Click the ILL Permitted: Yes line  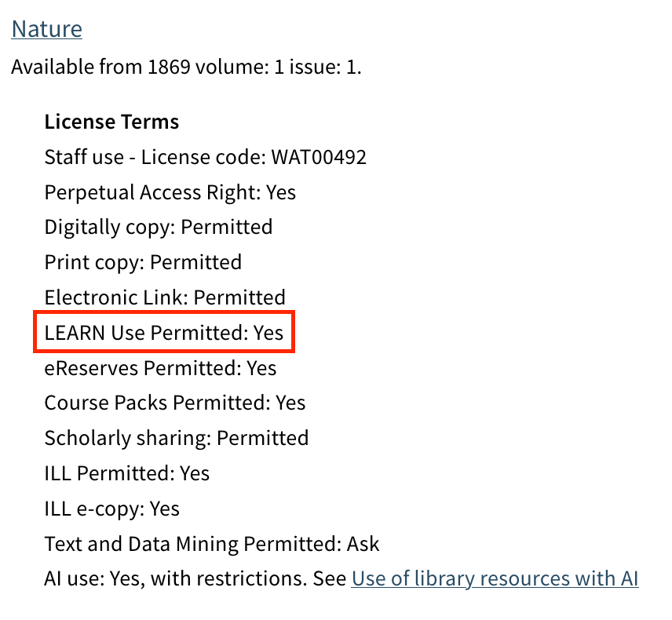click(127, 473)
